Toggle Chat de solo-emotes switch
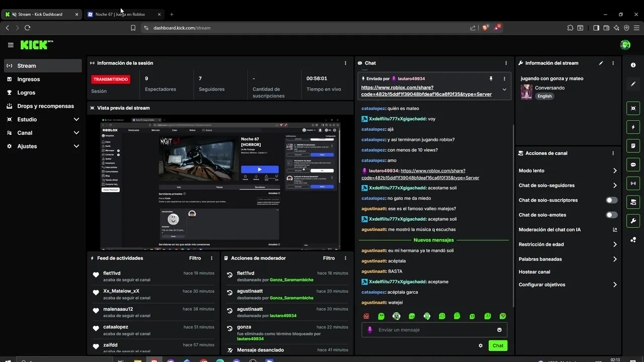The height and width of the screenshot is (362, 644). click(611, 215)
